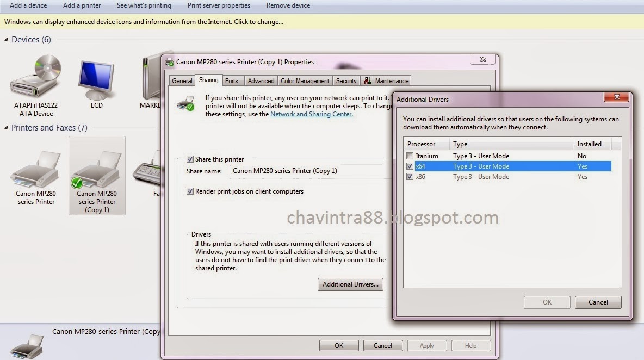Open the Advanced tab
The height and width of the screenshot is (360, 644).
(x=261, y=81)
